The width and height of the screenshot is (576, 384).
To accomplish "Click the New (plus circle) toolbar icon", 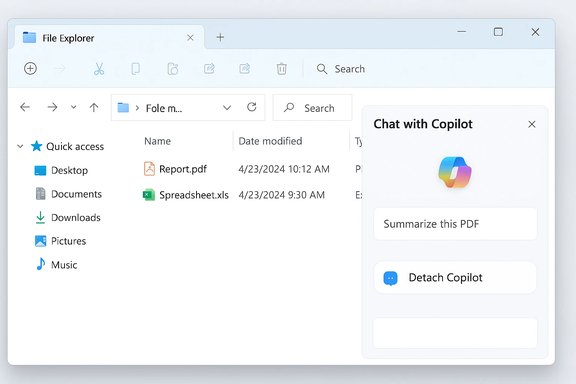I will 30,68.
